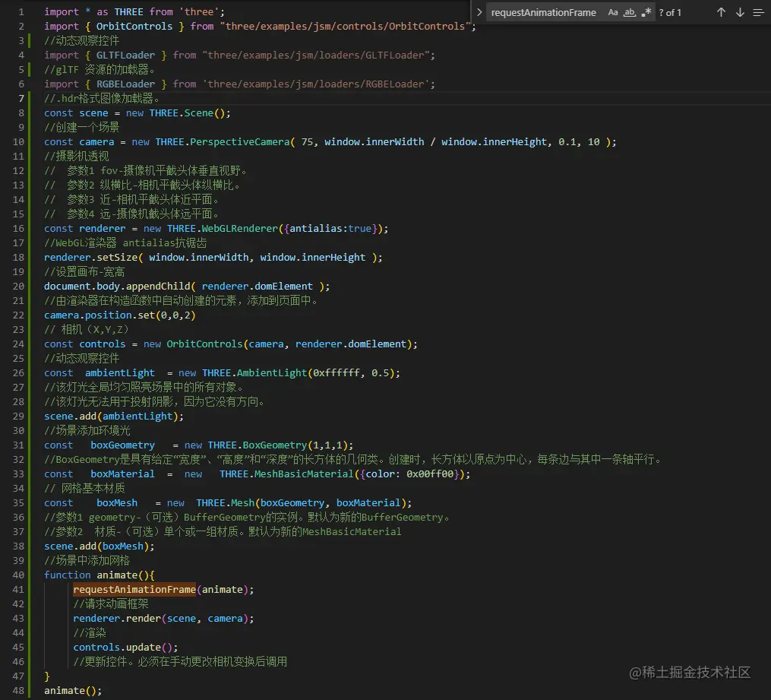Click 'PerspectiveCamera' on line 10
The height and width of the screenshot is (700, 771).
[x=240, y=141]
